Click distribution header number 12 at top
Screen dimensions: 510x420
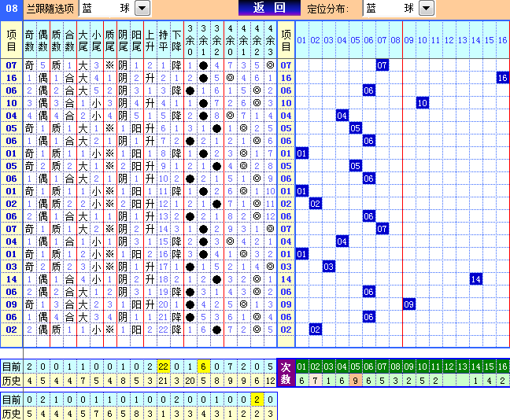(x=449, y=40)
